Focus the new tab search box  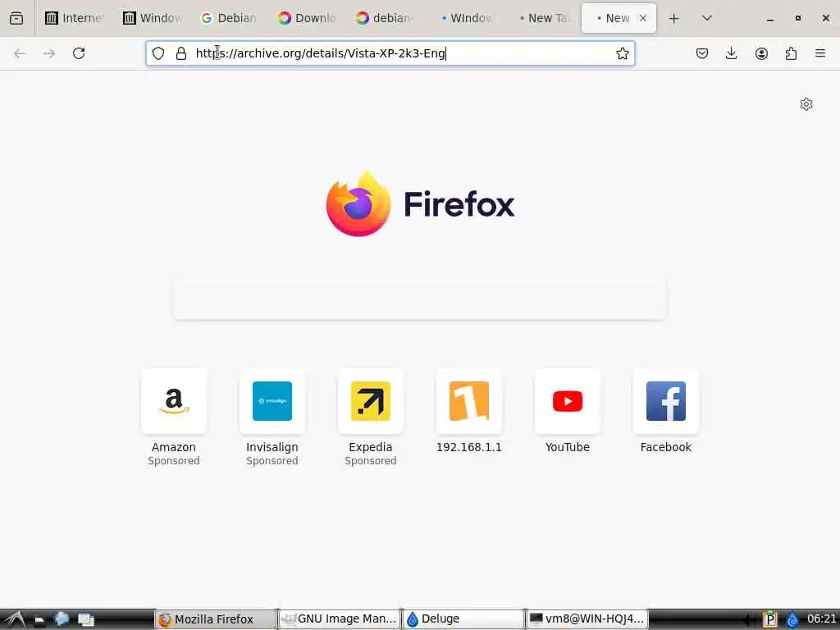tap(420, 299)
